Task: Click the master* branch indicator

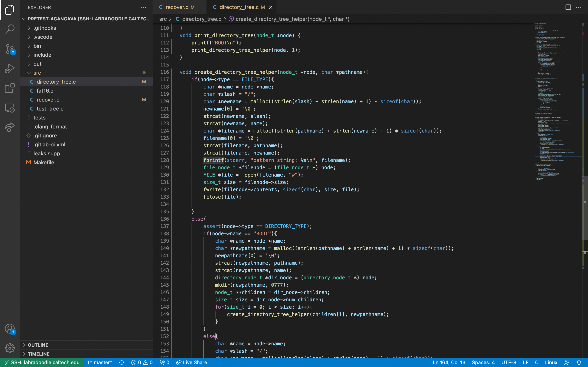Action: click(100, 362)
